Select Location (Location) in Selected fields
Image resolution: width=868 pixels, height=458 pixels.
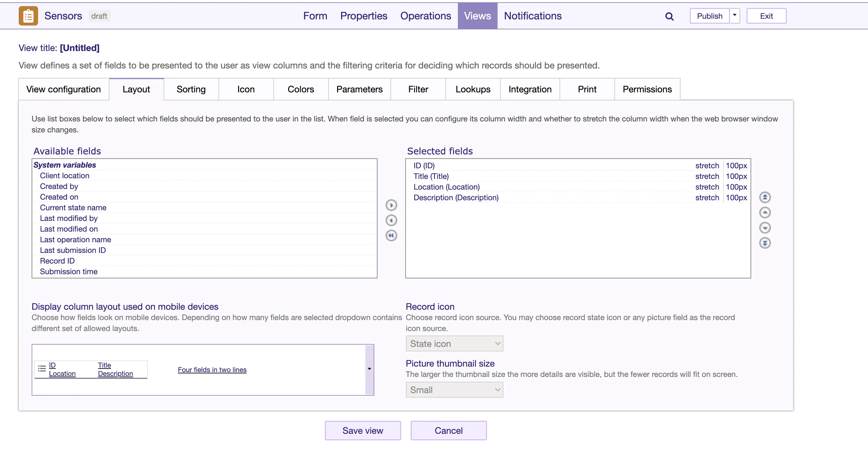click(x=447, y=187)
